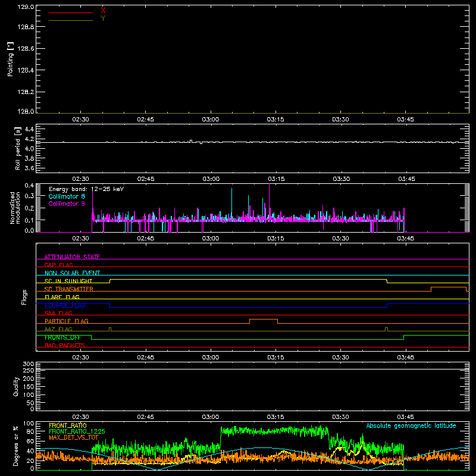Click the Quality axis title
Image resolution: width=476 pixels, height=476 pixels.
(x=16, y=386)
